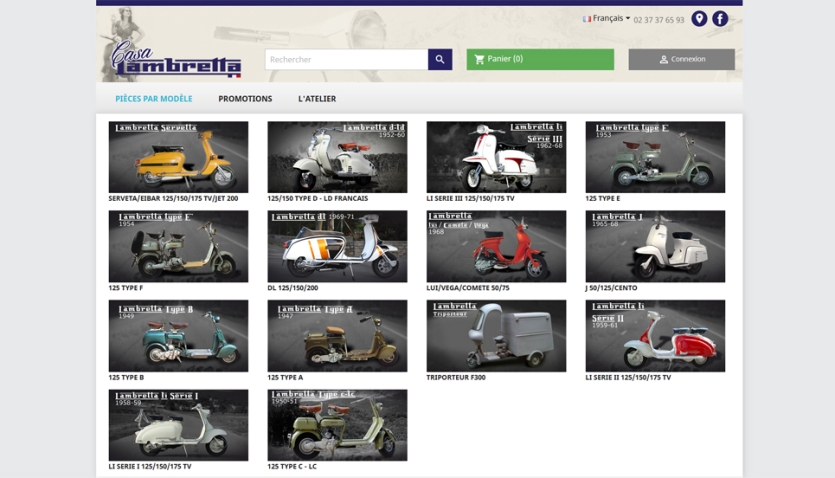
Task: Select the Lambretta DL 1969-71 thumbnail
Action: 337,246
